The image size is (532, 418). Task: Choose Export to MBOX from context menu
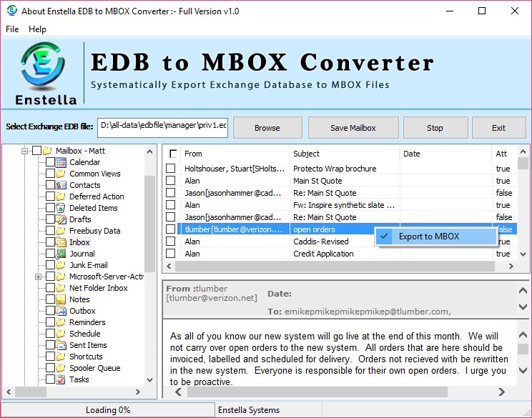[428, 237]
